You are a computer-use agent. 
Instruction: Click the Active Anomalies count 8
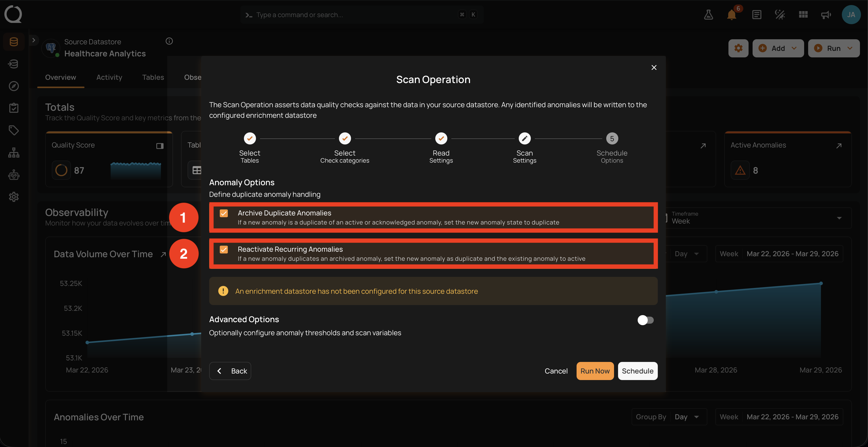click(x=755, y=171)
